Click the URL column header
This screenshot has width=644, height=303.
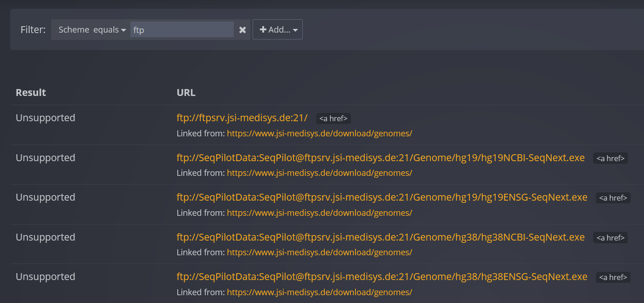186,92
